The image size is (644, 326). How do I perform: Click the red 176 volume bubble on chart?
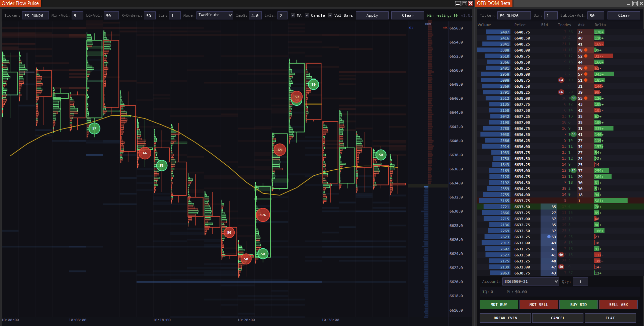263,215
